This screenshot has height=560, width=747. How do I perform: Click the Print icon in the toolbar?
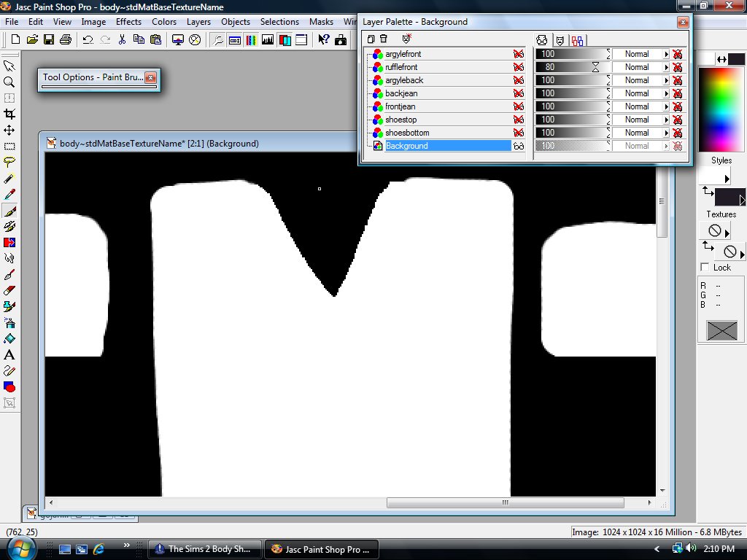pyautogui.click(x=65, y=39)
